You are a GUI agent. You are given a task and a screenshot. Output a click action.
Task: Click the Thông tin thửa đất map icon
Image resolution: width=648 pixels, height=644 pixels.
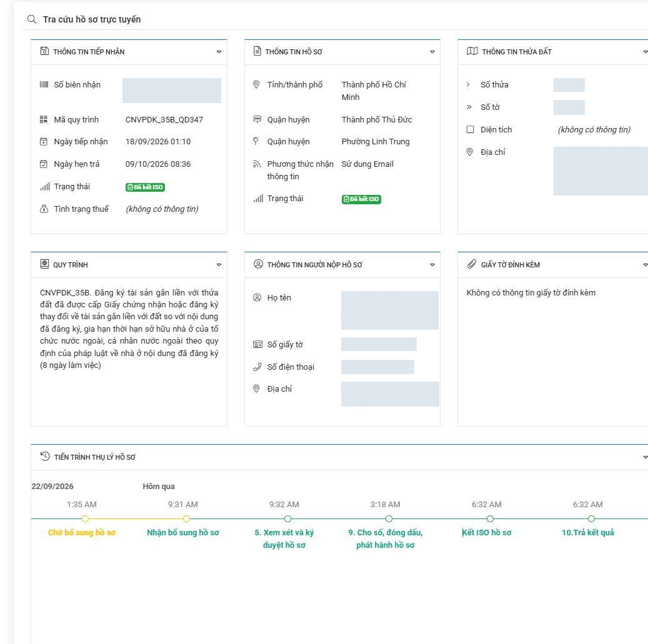click(472, 51)
